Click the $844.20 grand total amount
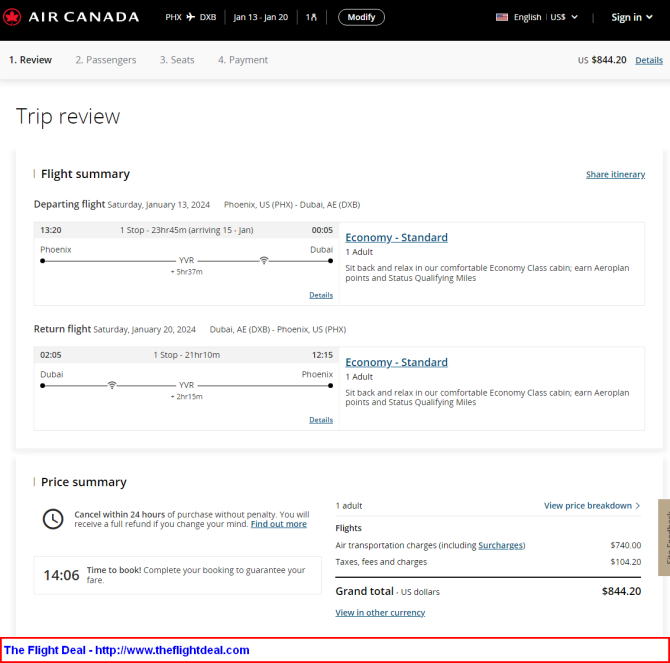Image resolution: width=670 pixels, height=663 pixels. click(621, 591)
